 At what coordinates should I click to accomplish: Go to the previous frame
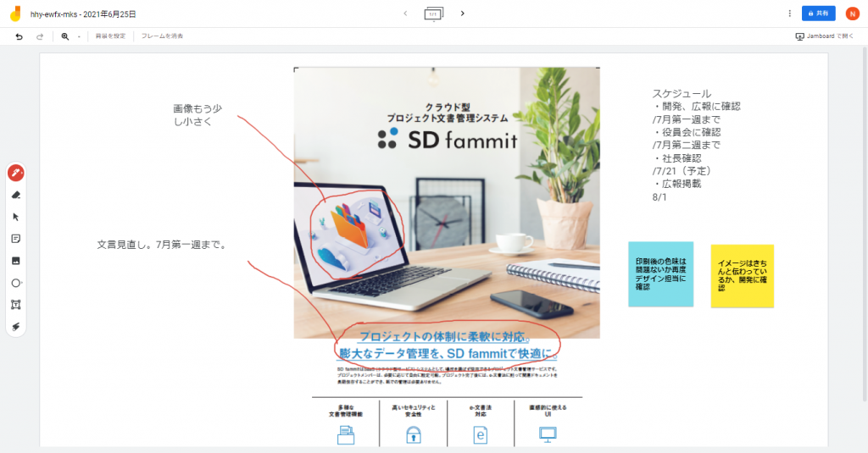405,14
